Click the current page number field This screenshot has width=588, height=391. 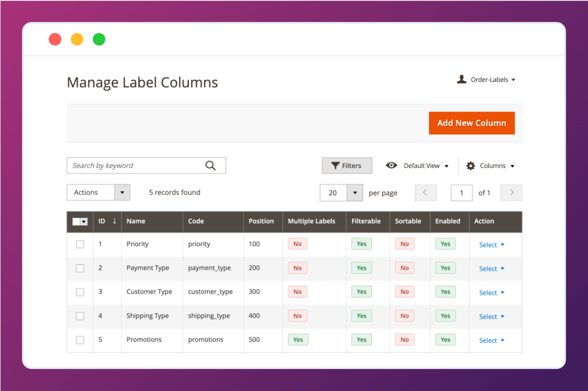tap(461, 193)
